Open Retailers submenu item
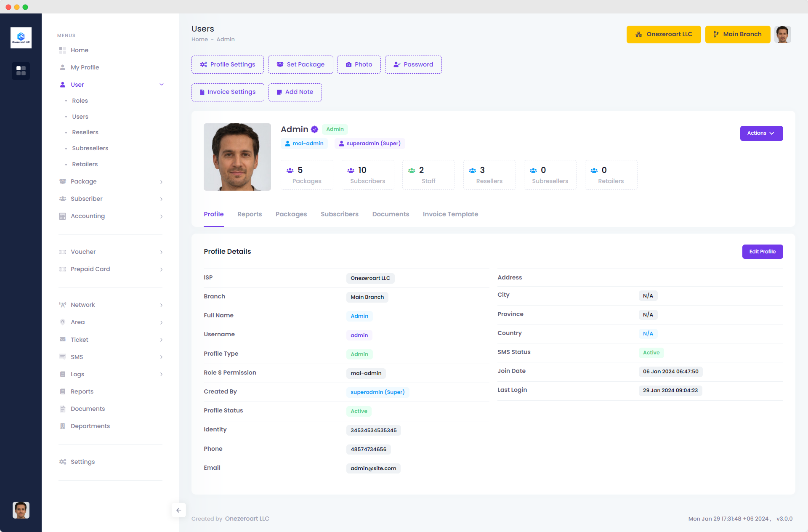Screen dimensions: 808x532 [85, 164]
